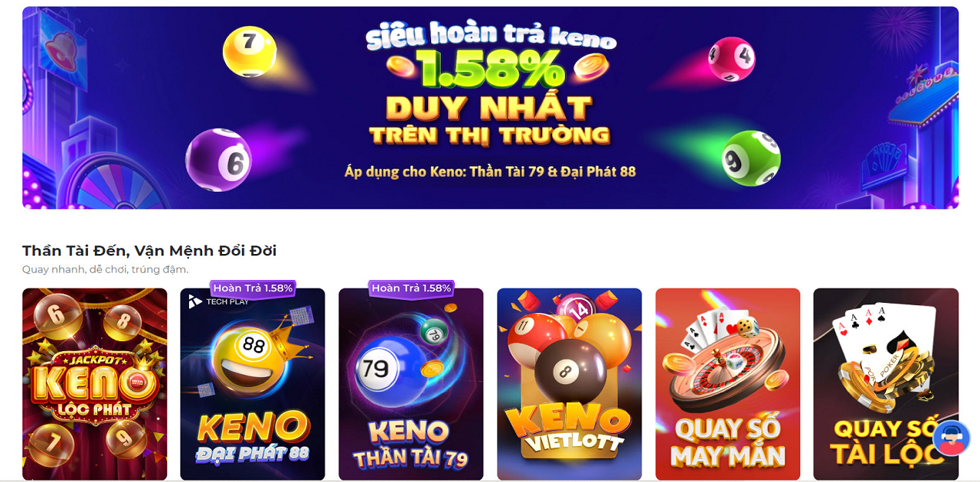The height and width of the screenshot is (482, 980).
Task: Open the support chat avatar icon
Action: pos(952,438)
